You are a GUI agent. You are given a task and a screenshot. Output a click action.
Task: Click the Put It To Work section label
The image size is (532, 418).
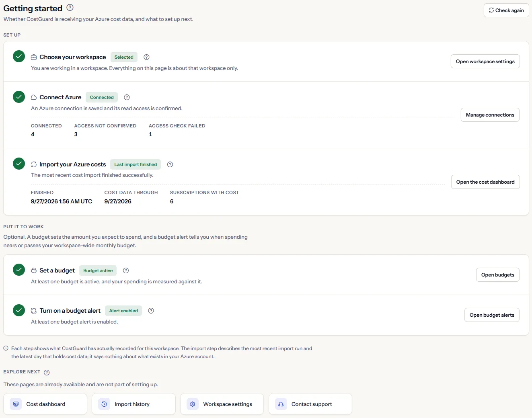tap(24, 227)
